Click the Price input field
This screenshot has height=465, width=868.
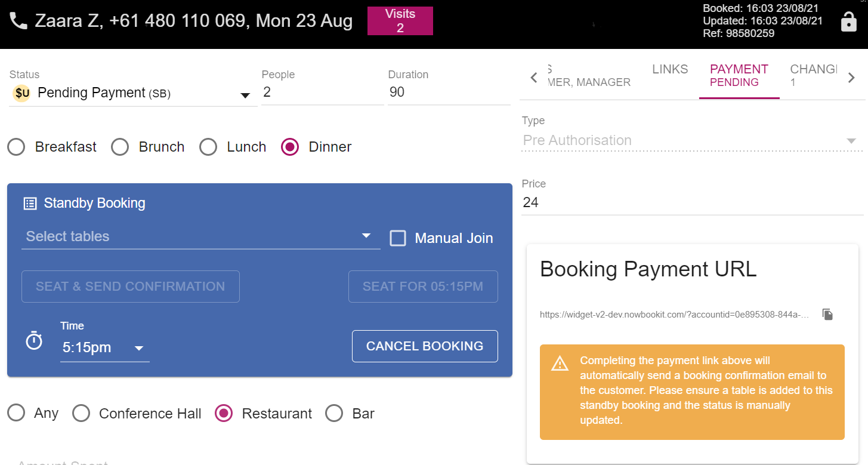coord(692,203)
